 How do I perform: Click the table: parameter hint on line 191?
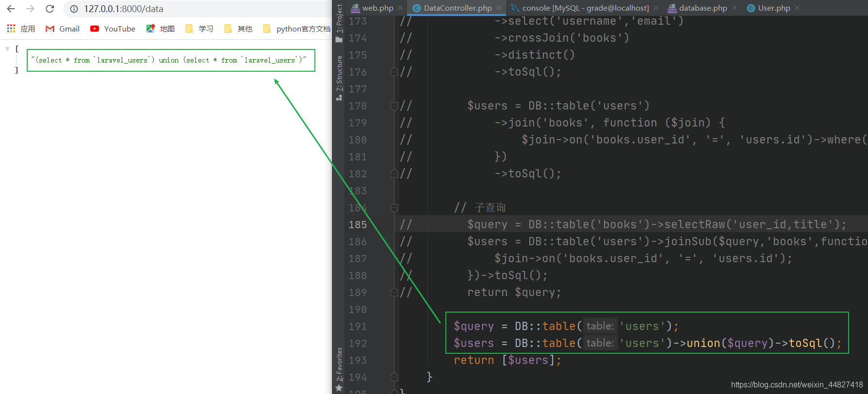point(600,326)
